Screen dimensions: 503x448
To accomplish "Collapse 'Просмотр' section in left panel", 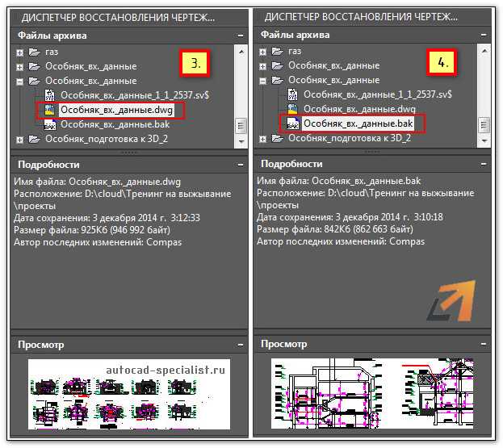I will pos(241,345).
